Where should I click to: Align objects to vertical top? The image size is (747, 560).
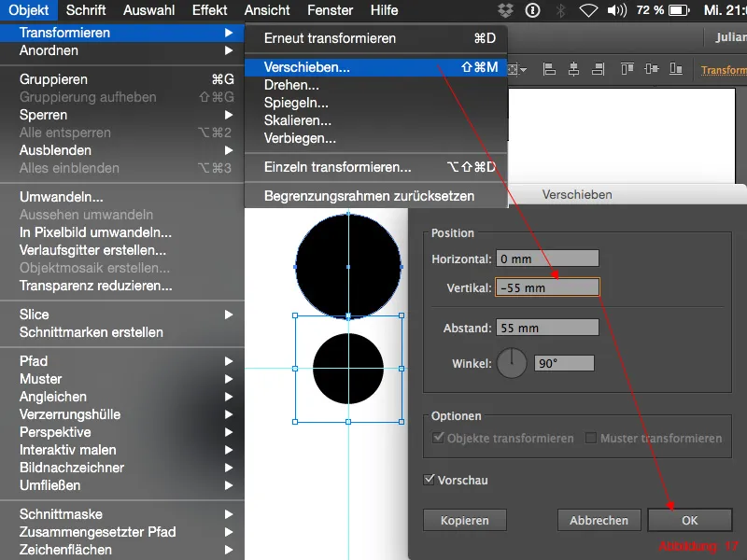[627, 69]
